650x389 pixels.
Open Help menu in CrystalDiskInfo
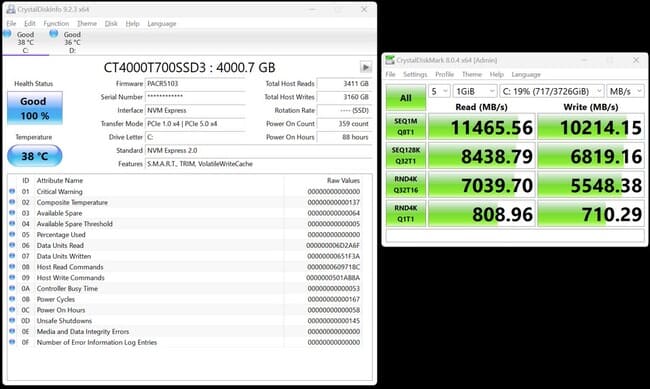click(132, 24)
